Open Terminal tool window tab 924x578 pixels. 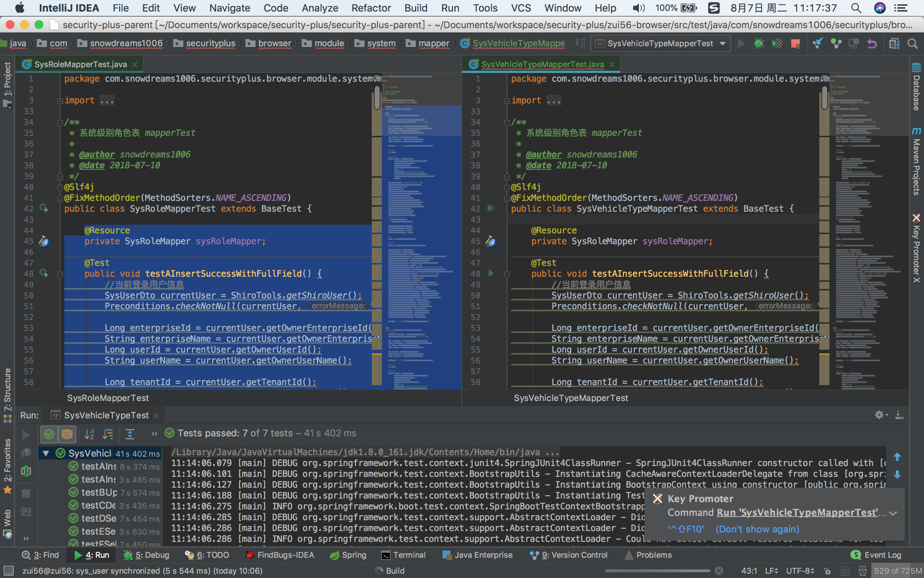(x=404, y=555)
